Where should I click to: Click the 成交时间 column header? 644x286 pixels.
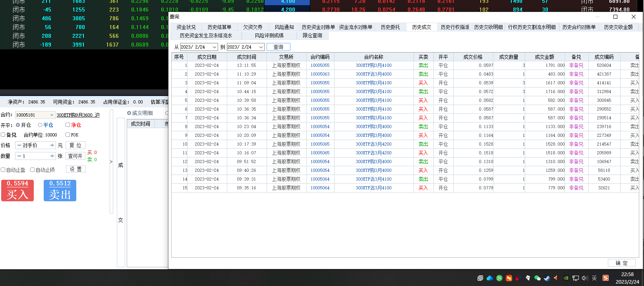pyautogui.click(x=246, y=57)
